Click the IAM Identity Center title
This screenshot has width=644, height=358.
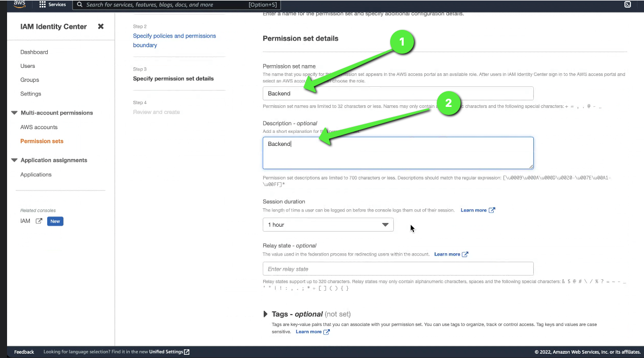pyautogui.click(x=53, y=27)
